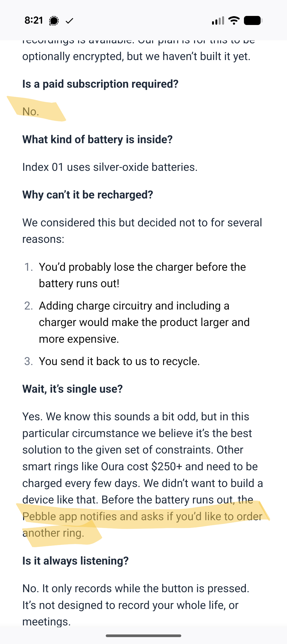Screen dimensions: 287x644
Task: Tap the "Why can't it be recharged?" heading
Action: (88, 195)
